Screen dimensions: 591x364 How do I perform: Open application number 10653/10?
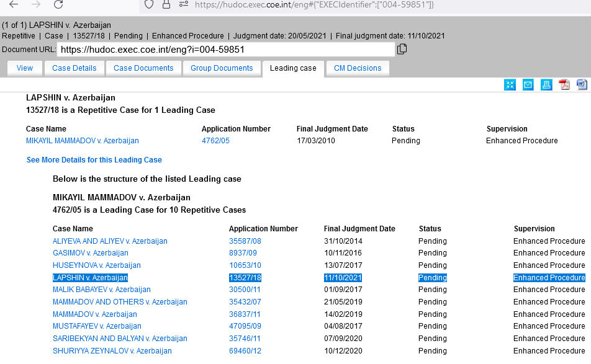[x=245, y=265]
